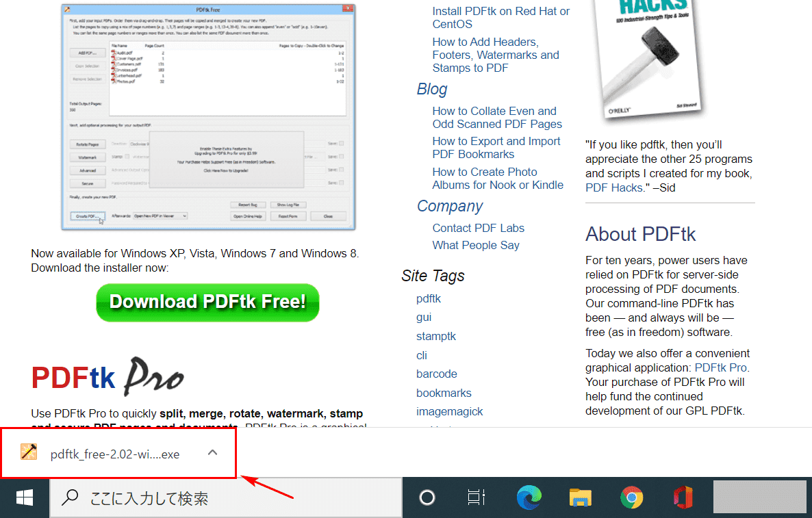The image size is (812, 518).
Task: Open How to Add Headers, Footers, Watermarks link
Action: (496, 55)
